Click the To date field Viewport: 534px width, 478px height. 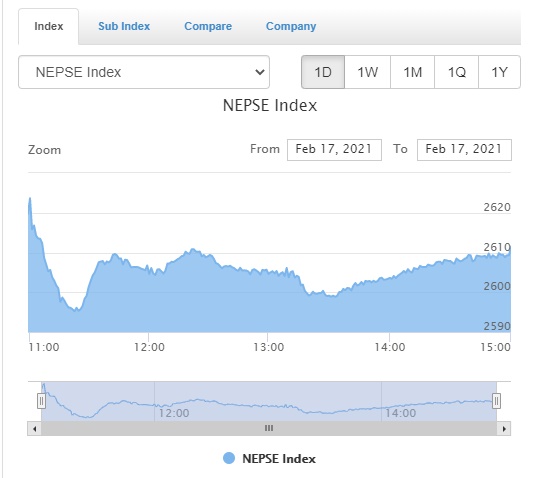464,149
